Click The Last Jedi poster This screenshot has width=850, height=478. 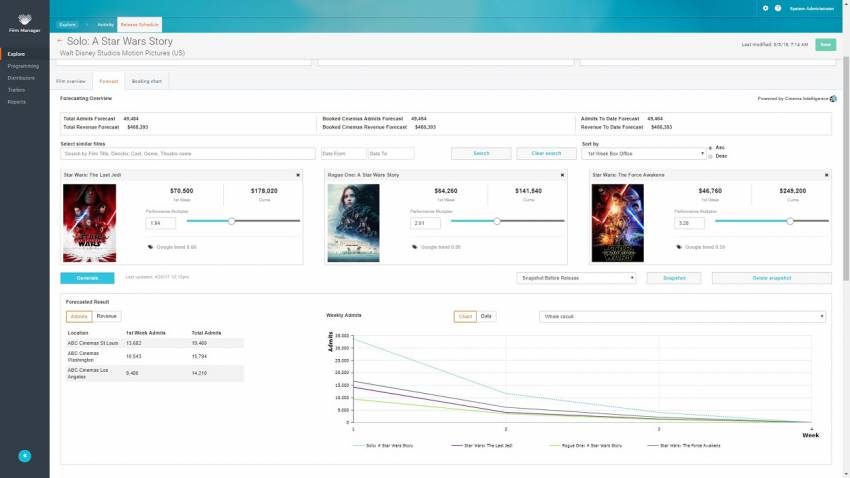(89, 223)
